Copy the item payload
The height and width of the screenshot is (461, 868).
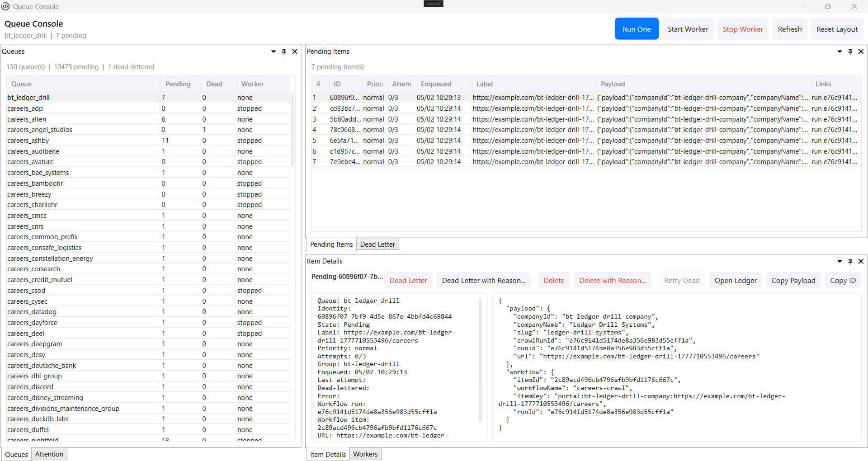[x=793, y=280]
